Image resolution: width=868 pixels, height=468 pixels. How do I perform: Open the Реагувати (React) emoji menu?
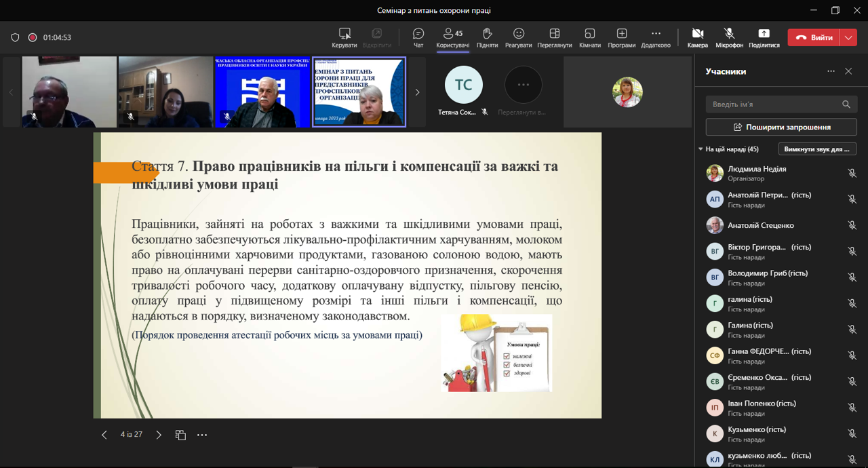pos(519,37)
